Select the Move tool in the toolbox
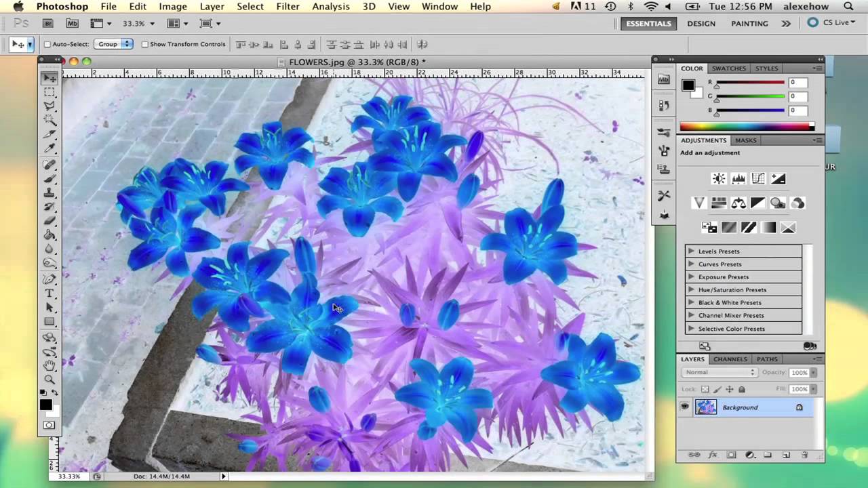The height and width of the screenshot is (488, 868). click(50, 78)
